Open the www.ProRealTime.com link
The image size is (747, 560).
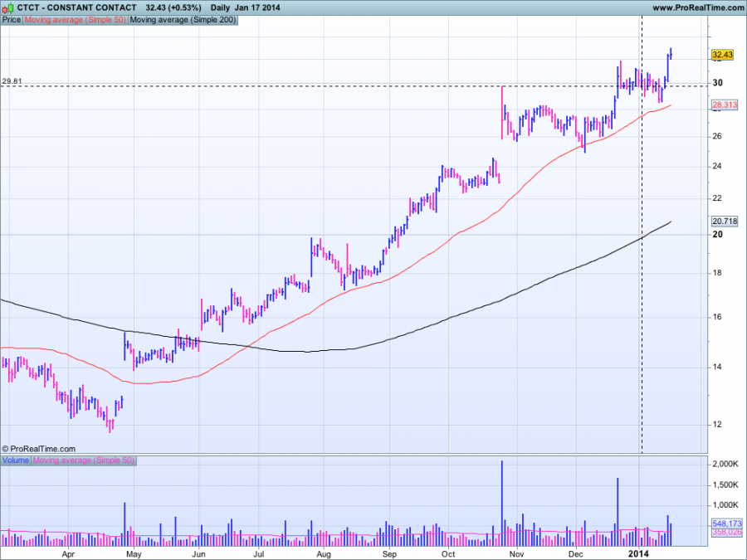coord(698,7)
